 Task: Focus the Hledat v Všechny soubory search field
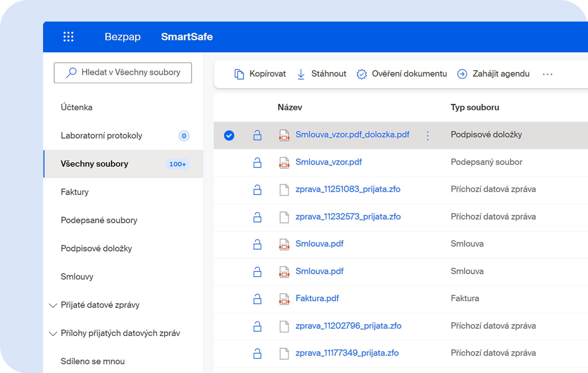click(123, 73)
